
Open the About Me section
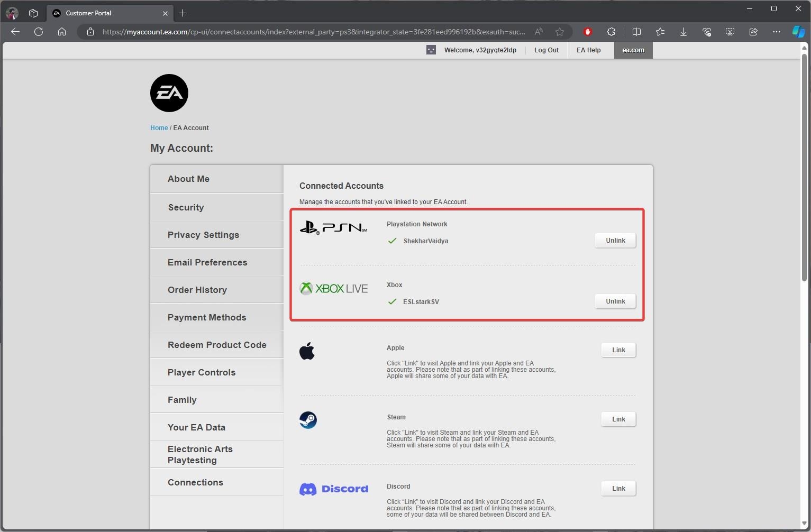pos(188,179)
